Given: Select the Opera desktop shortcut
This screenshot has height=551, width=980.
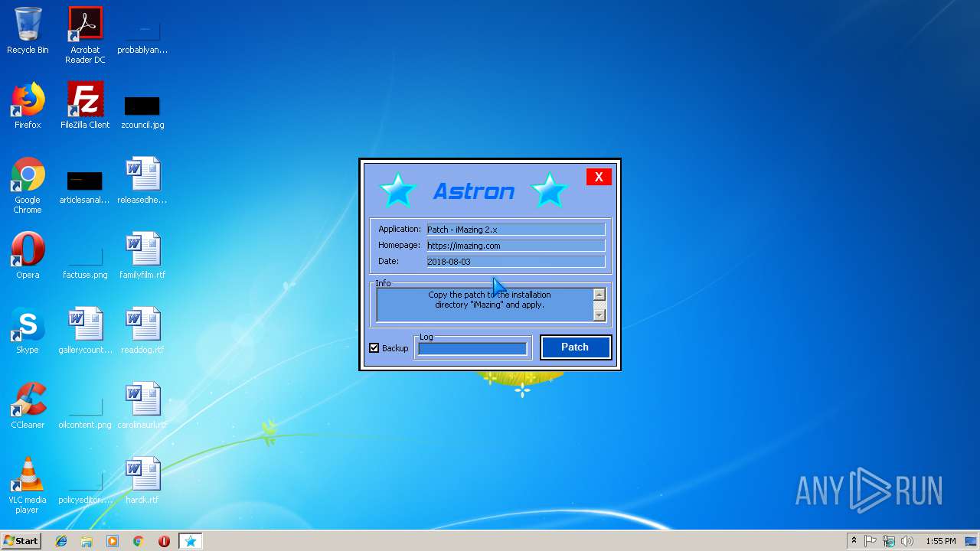Looking at the screenshot, I should point(28,256).
